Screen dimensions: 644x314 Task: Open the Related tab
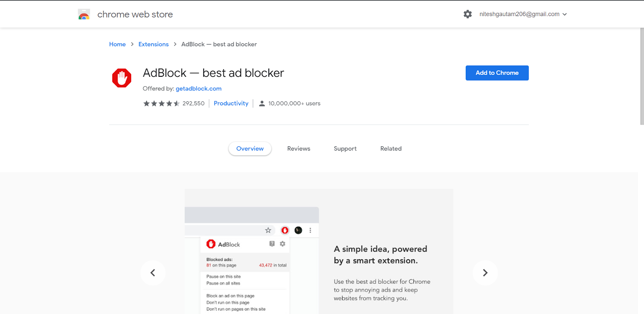click(x=391, y=149)
